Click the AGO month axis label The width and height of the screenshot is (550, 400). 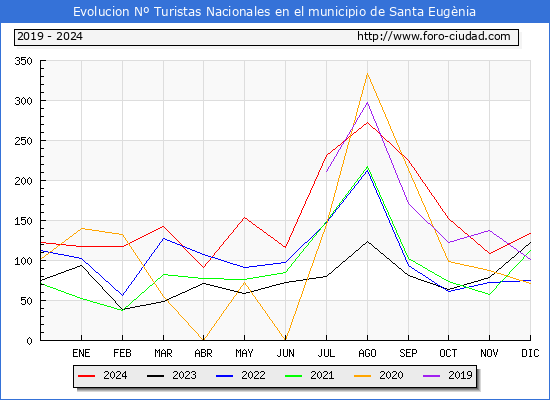pyautogui.click(x=367, y=353)
